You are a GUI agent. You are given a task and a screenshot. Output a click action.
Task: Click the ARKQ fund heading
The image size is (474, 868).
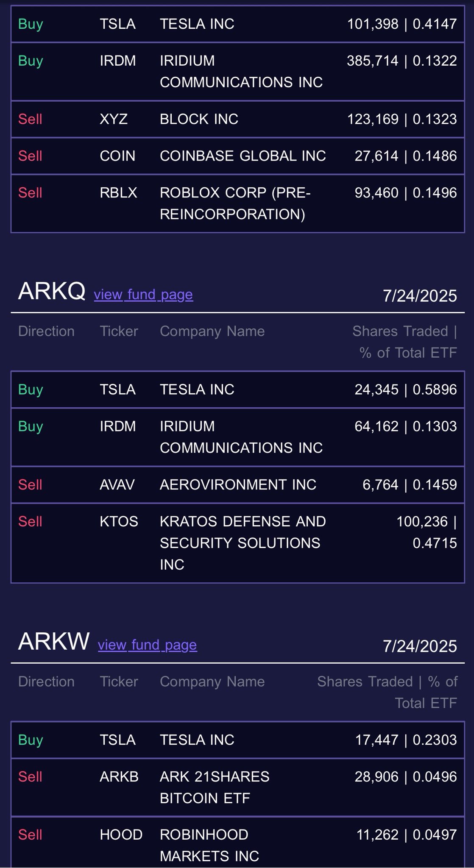tap(52, 291)
